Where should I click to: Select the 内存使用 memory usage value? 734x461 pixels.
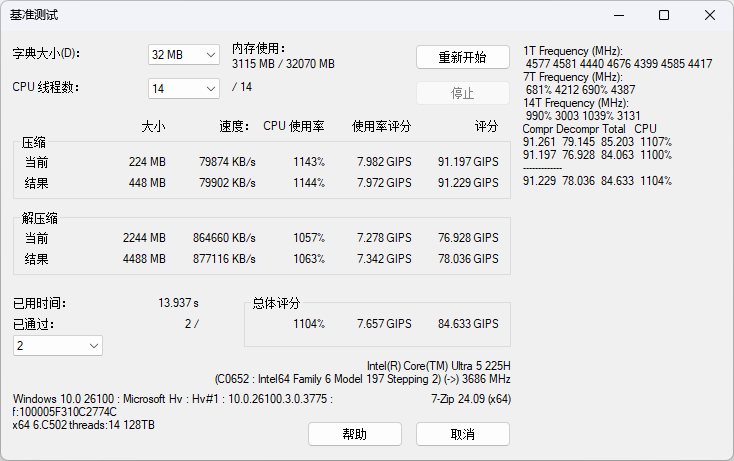283,64
